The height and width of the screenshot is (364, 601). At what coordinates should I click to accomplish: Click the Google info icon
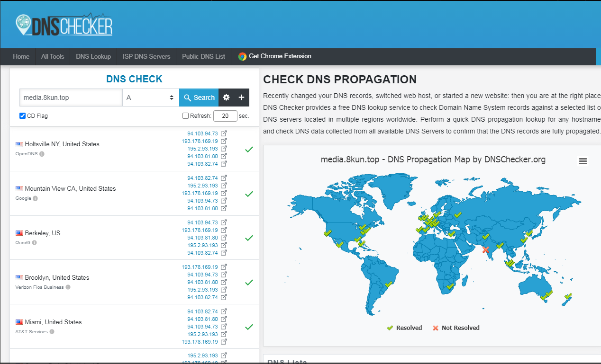tap(35, 198)
